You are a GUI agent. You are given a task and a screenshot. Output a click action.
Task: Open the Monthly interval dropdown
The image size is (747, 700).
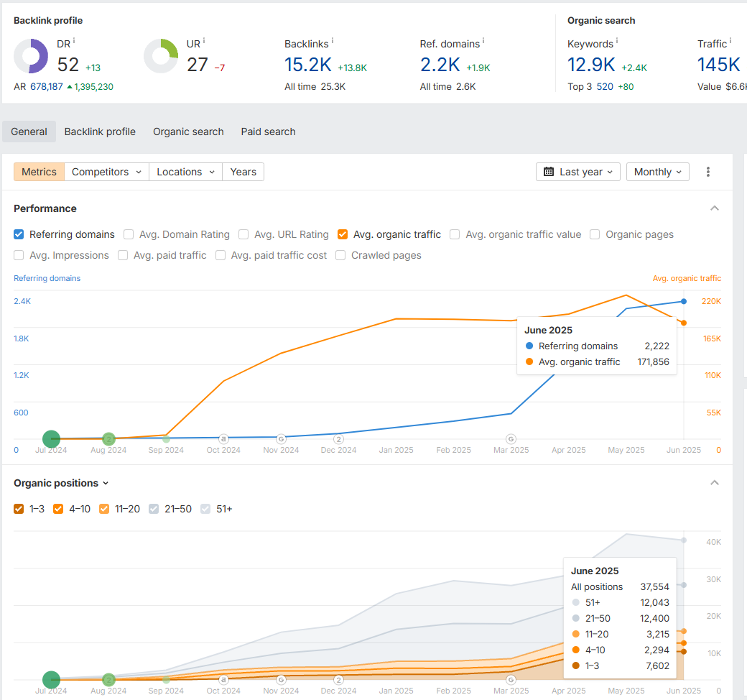[657, 172]
